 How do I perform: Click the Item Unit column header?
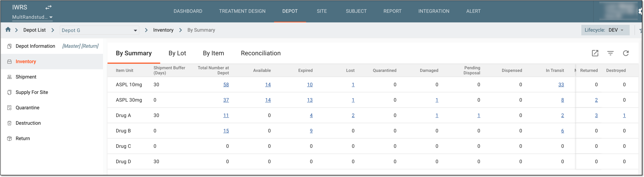click(124, 70)
